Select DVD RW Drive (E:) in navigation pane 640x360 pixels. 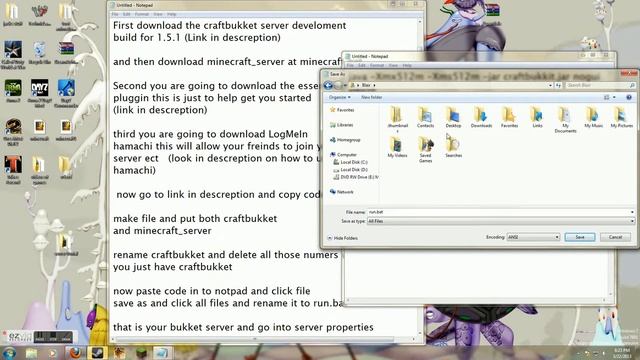356,177
